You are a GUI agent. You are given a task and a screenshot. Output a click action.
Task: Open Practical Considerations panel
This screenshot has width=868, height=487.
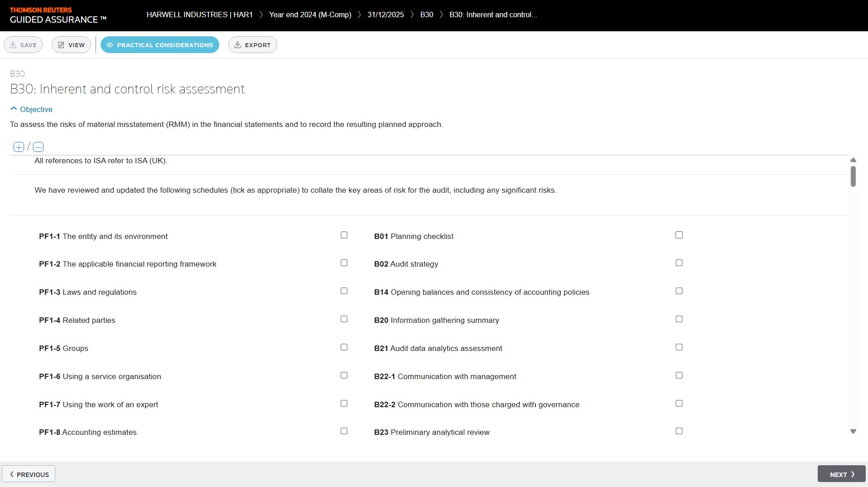point(159,45)
